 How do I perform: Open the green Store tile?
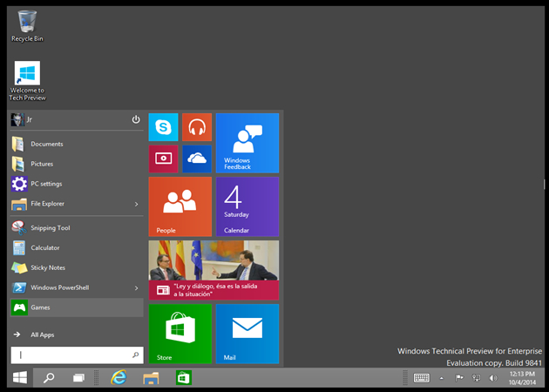tap(180, 334)
